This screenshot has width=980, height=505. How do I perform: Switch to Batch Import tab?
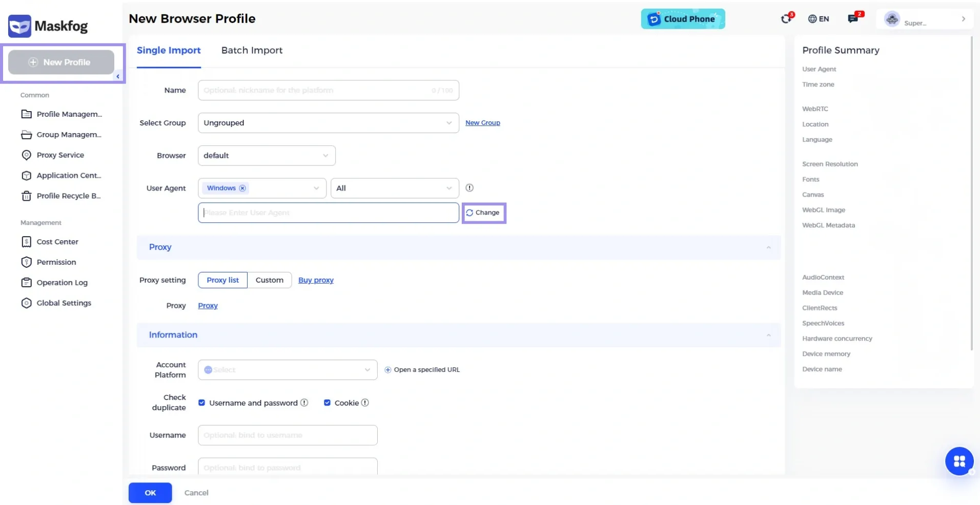(x=252, y=50)
